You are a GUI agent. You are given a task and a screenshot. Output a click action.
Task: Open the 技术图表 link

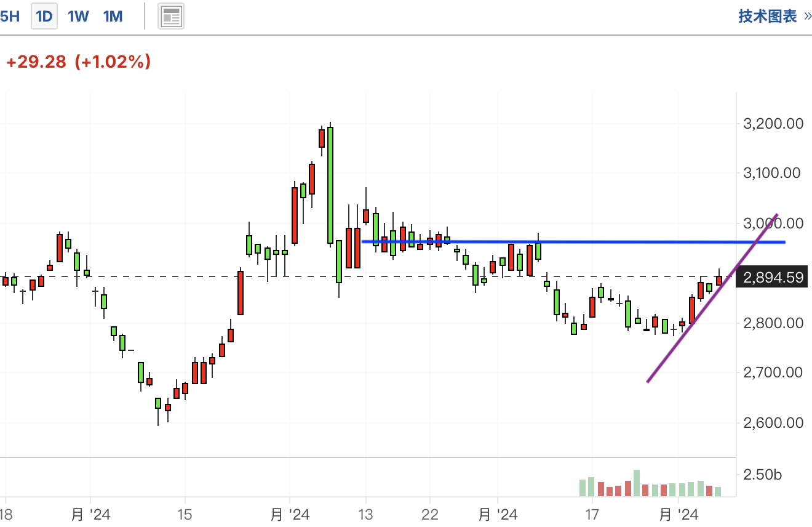(x=774, y=17)
